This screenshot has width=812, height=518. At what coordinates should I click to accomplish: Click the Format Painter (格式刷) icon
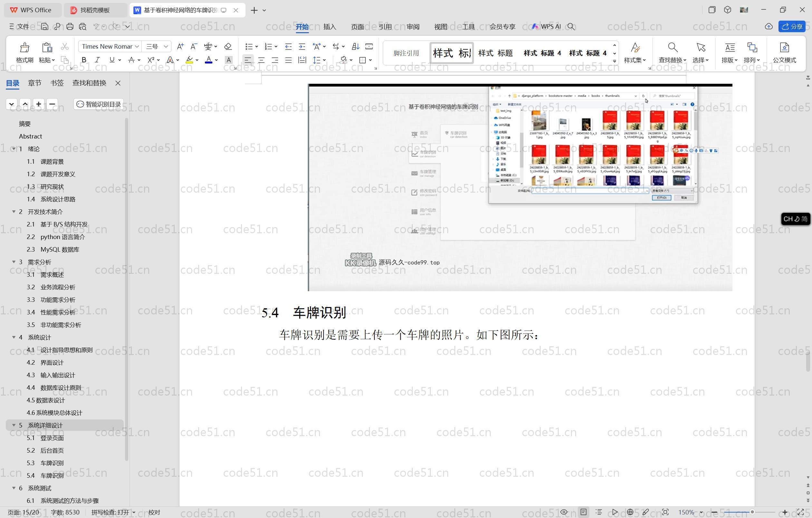pos(24,48)
